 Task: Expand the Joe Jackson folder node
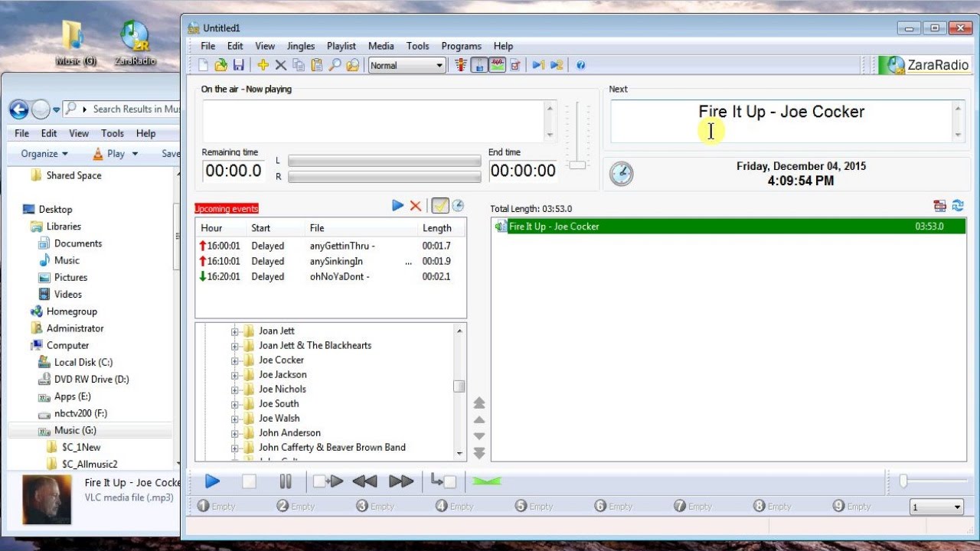point(235,375)
